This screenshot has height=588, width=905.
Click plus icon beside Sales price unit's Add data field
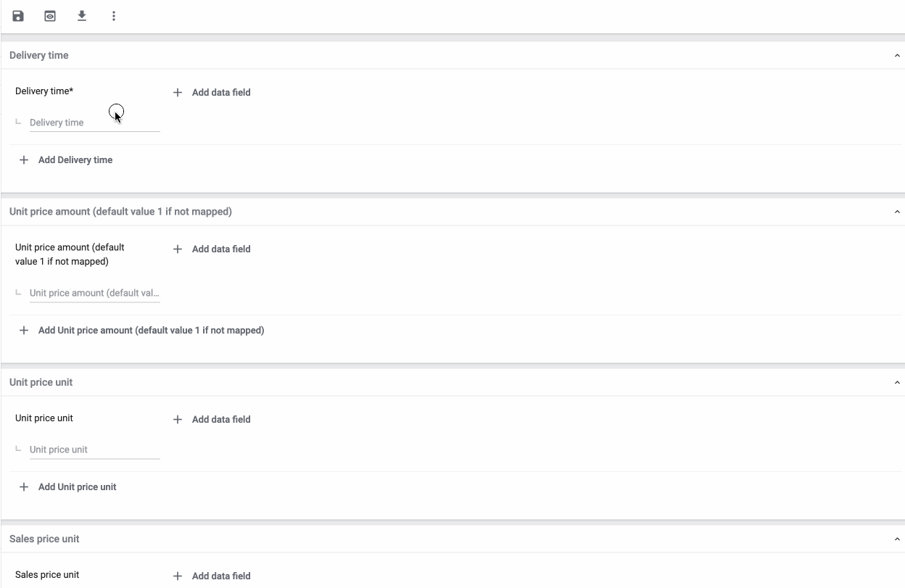[x=178, y=576]
